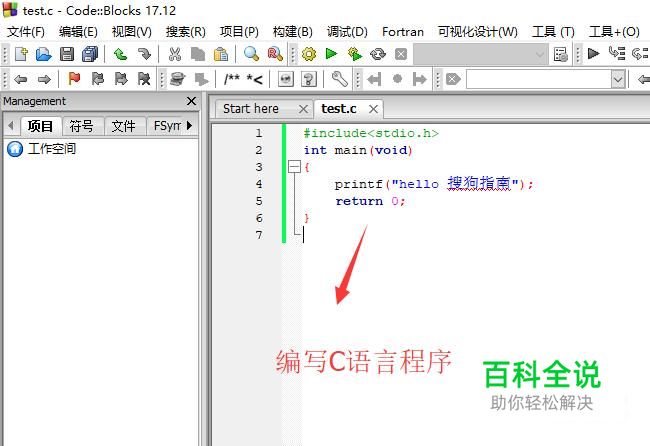Screen dimensions: 650x446
Task: Toggle bookmark with the red flag icon
Action: 74,78
